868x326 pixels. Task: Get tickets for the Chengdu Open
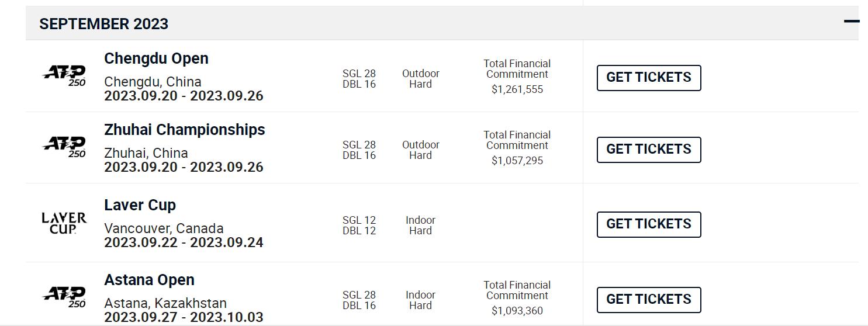click(648, 78)
